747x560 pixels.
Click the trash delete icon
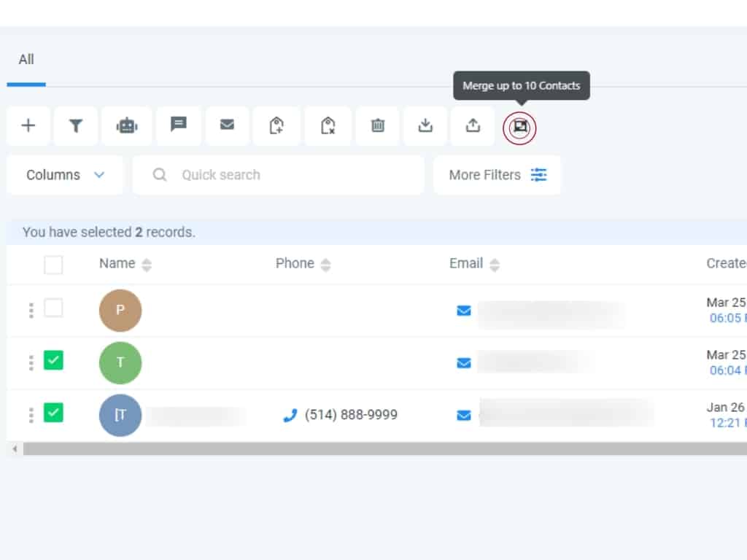pyautogui.click(x=378, y=125)
